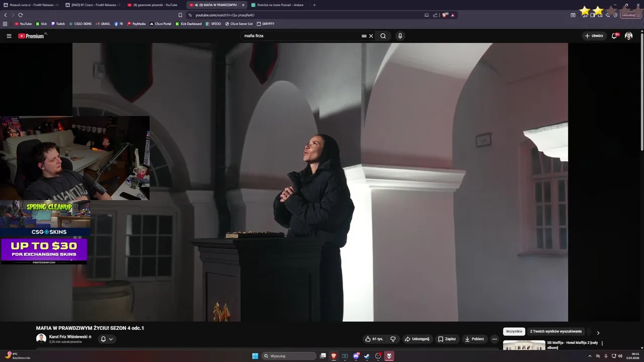Screen dimensions: 644x362
Task: Switch to Podróże na trasie Poznań Ankara tab
Action: [x=278, y=5]
